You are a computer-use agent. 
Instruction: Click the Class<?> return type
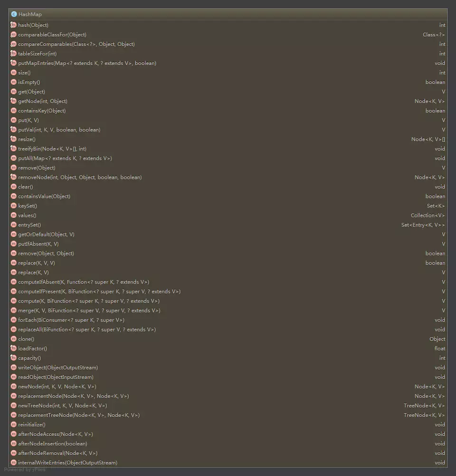[x=434, y=35]
